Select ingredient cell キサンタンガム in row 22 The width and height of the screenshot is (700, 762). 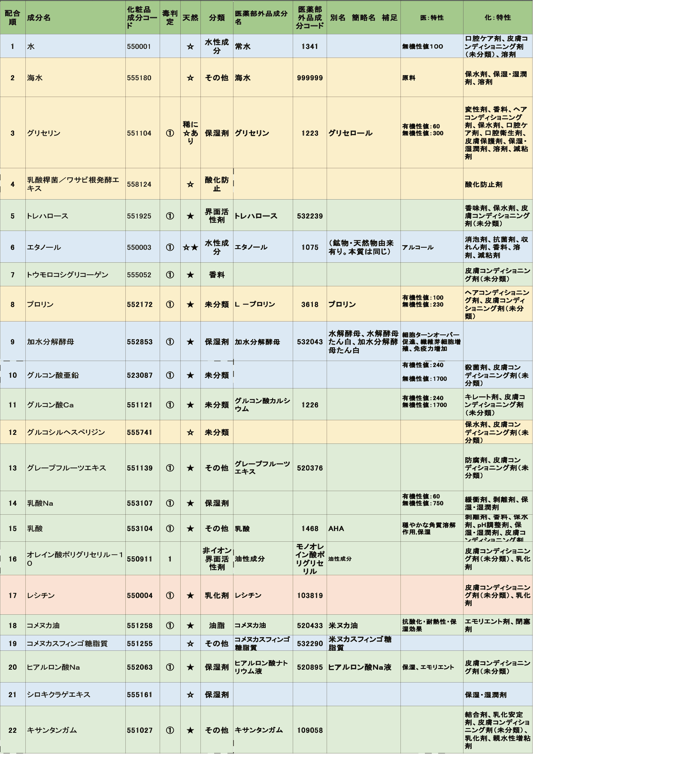76,730
